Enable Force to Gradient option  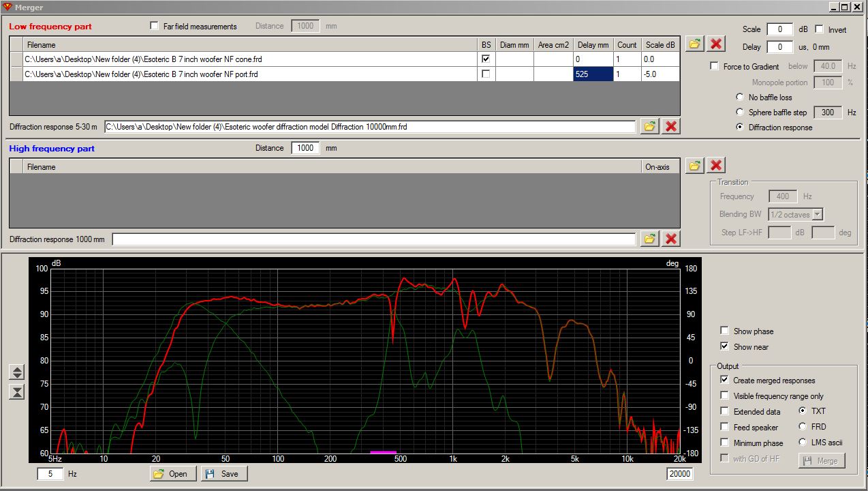click(714, 67)
